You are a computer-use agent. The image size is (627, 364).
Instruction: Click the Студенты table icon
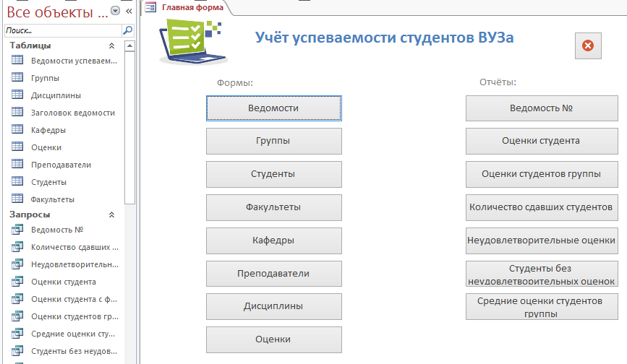click(x=17, y=182)
